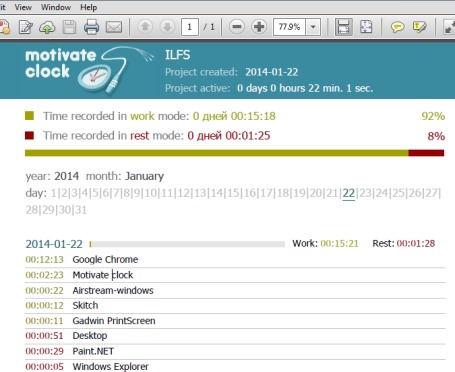This screenshot has height=372, width=455.
Task: Select day 22 in calendar row
Action: pos(349,193)
